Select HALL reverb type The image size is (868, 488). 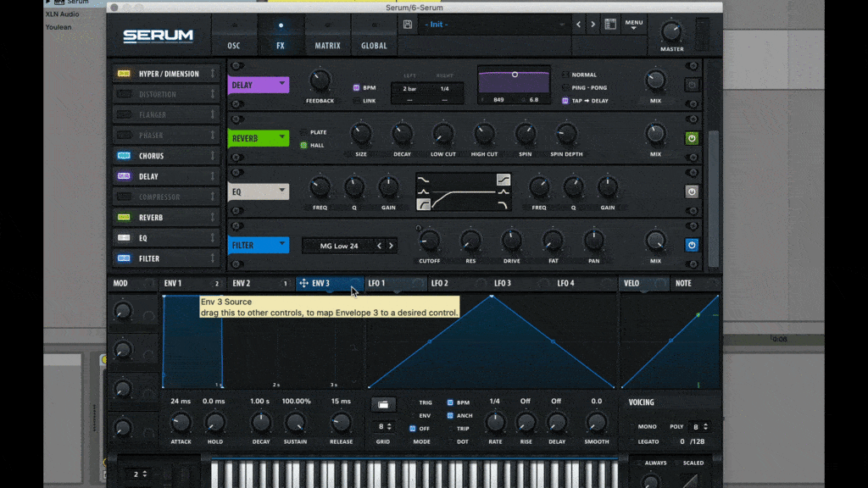click(303, 145)
